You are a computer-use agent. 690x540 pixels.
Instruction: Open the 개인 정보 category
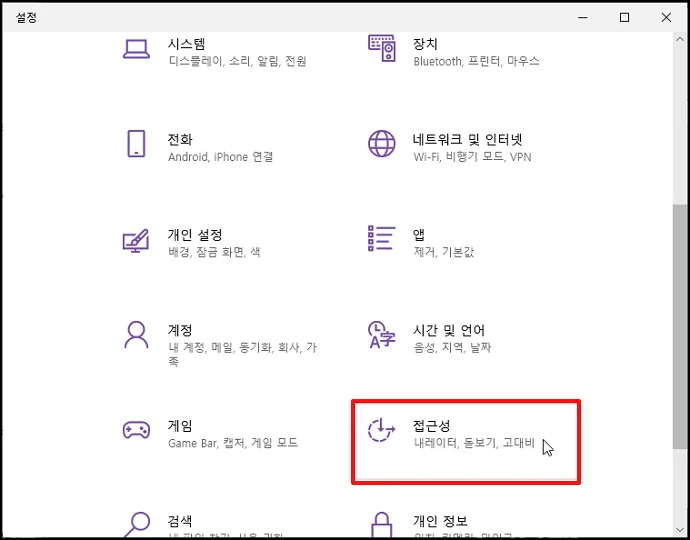pyautogui.click(x=440, y=521)
